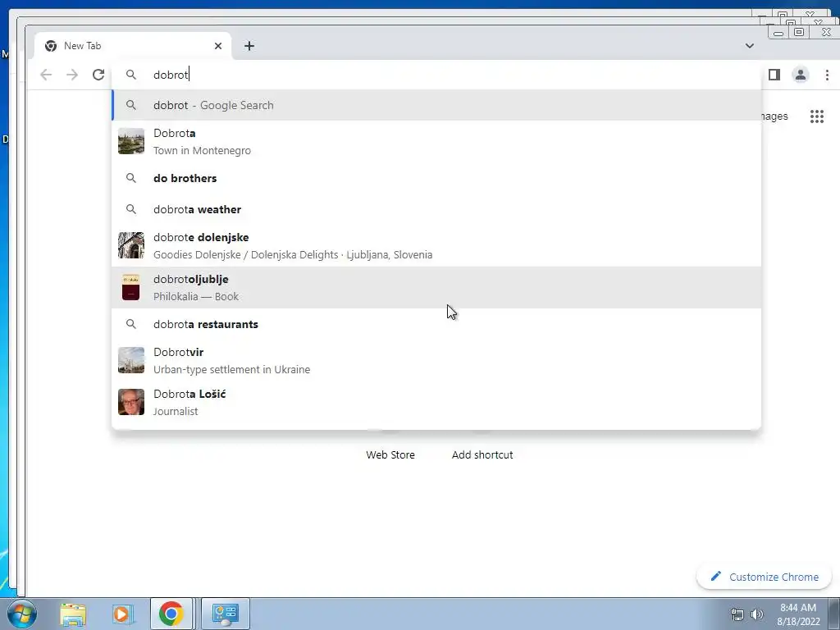Choose the 'dobrota weather' suggestion
The width and height of the screenshot is (840, 630).
coord(436,209)
